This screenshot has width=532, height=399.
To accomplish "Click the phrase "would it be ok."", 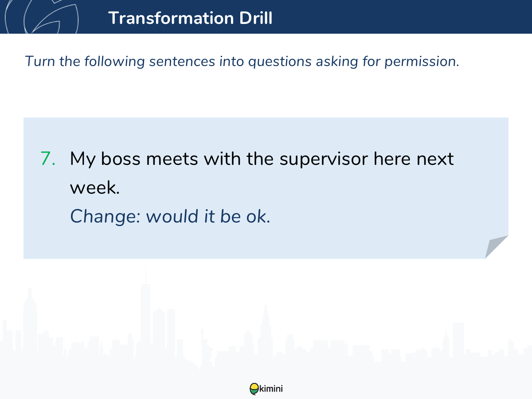I will pyautogui.click(x=208, y=216).
